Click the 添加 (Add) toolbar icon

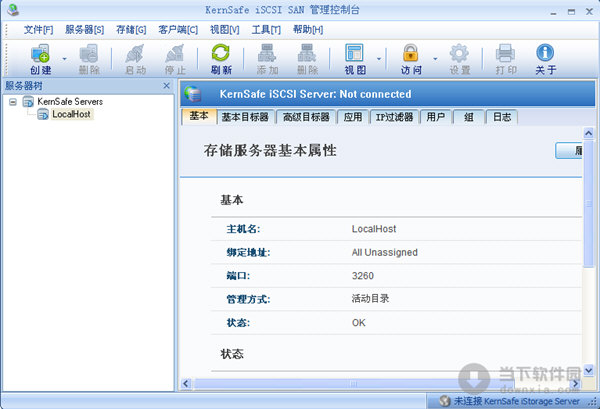tap(267, 59)
